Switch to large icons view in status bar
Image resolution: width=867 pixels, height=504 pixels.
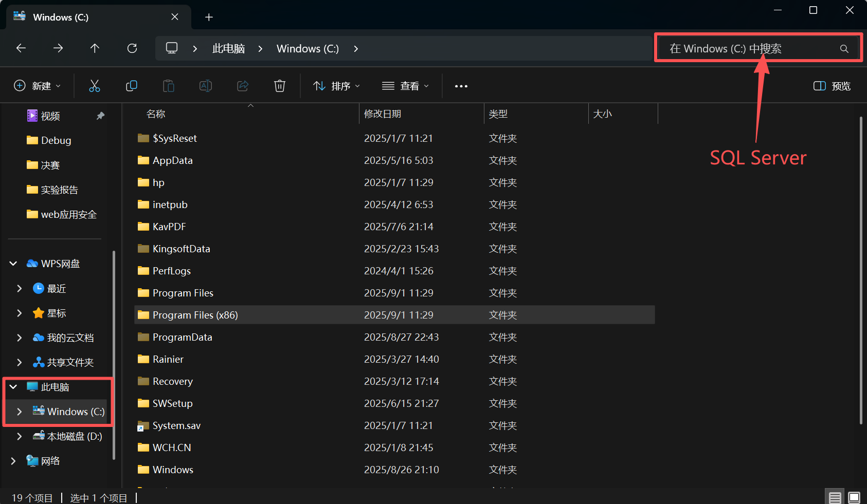(x=854, y=496)
